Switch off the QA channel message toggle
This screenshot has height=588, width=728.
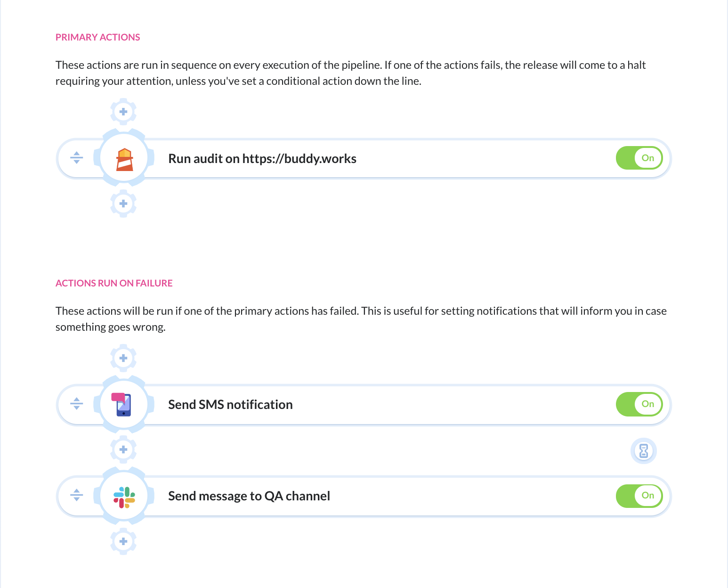pos(639,496)
